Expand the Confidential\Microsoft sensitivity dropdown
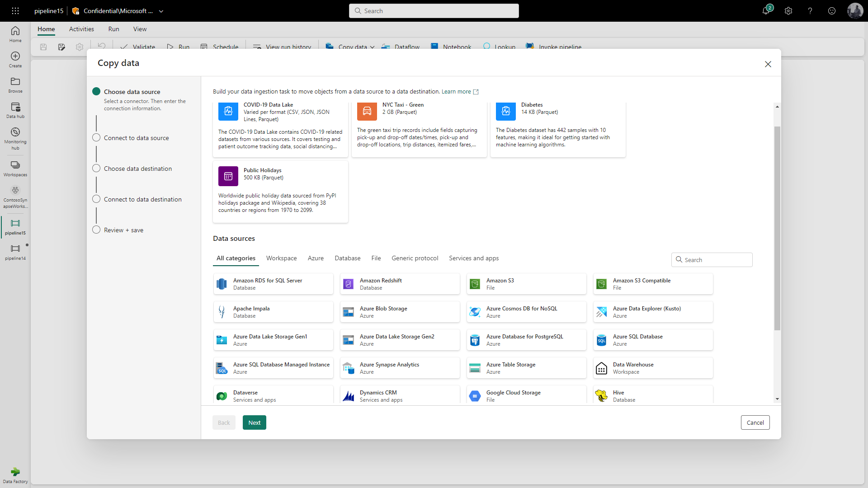 161,11
